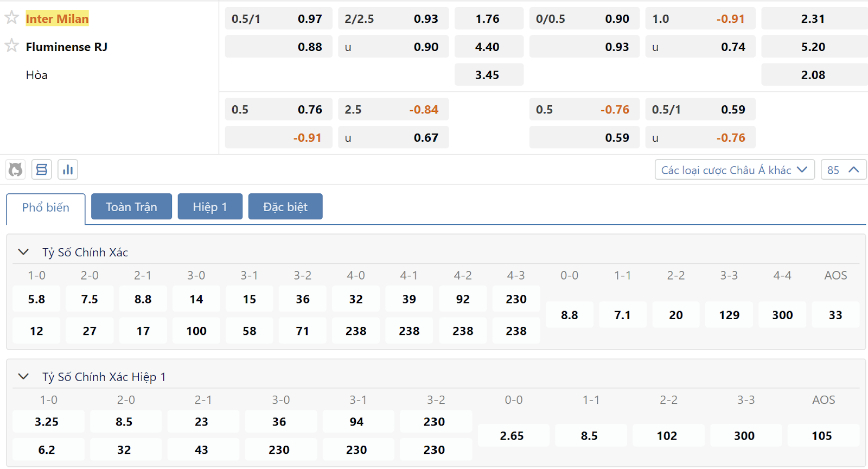This screenshot has width=868, height=469.
Task: Bet first-half under at 0.74
Action: tap(700, 47)
